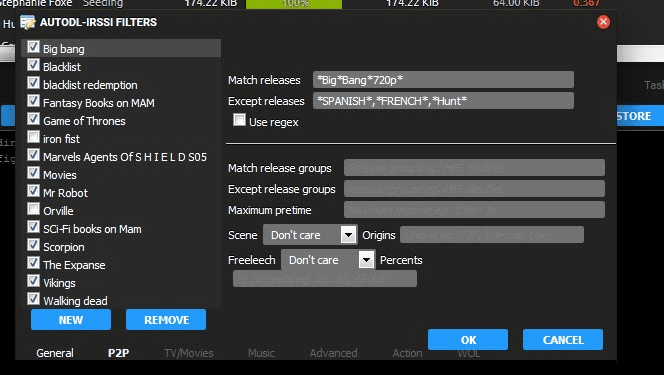Click the freeleech Percents input field
The image size is (664, 375).
[x=325, y=278]
